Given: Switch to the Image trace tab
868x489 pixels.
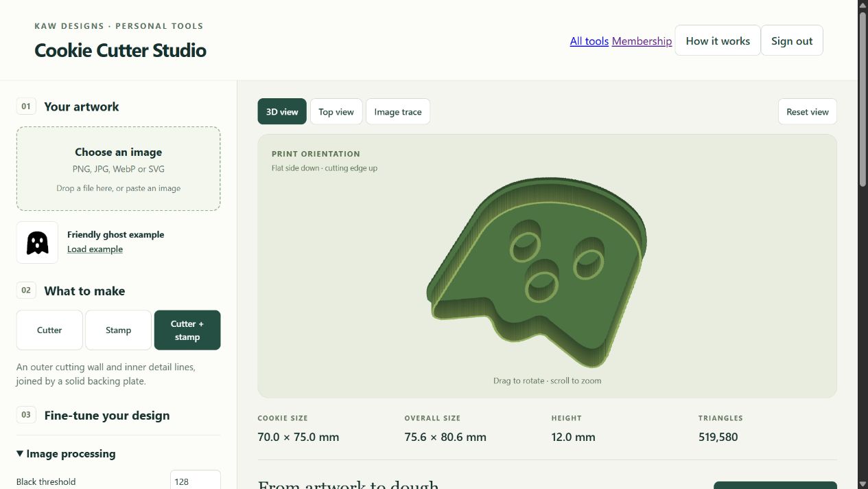Looking at the screenshot, I should [398, 112].
